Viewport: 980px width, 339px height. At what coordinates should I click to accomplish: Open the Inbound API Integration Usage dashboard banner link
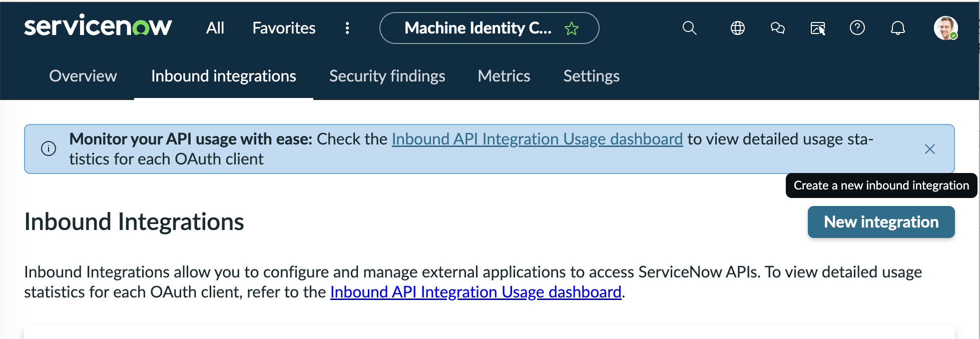[537, 139]
